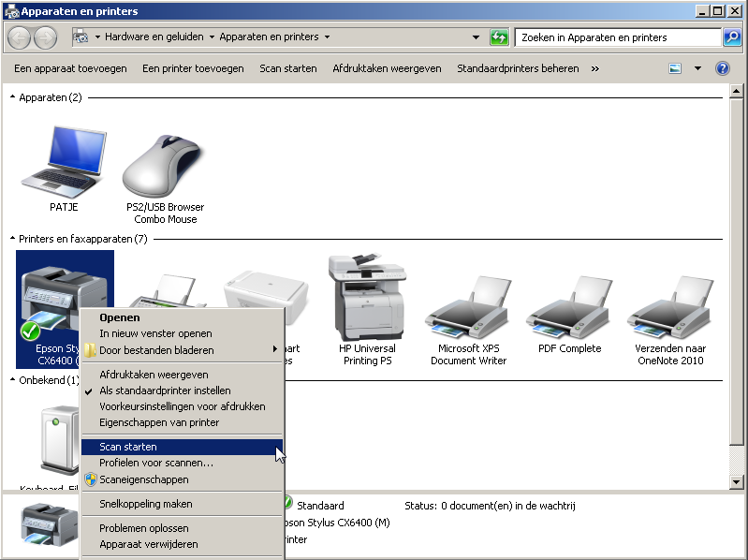Screen dimensions: 748x560
Task: Show more toolbar commands with the chevron
Action: [x=594, y=68]
